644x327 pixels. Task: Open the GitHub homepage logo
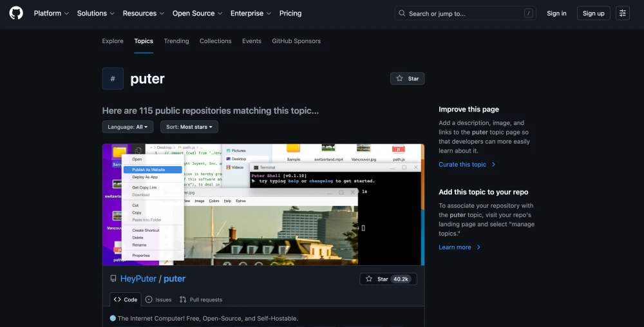click(16, 13)
